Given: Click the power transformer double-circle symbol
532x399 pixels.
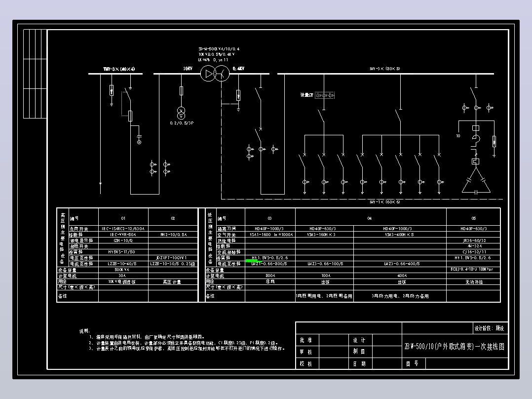Looking at the screenshot, I should point(215,74).
